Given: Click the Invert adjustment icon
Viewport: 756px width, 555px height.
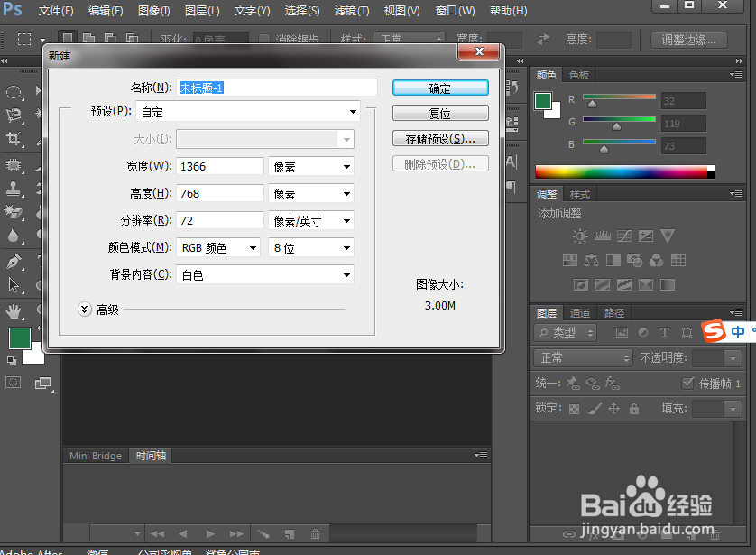Looking at the screenshot, I should 580,284.
